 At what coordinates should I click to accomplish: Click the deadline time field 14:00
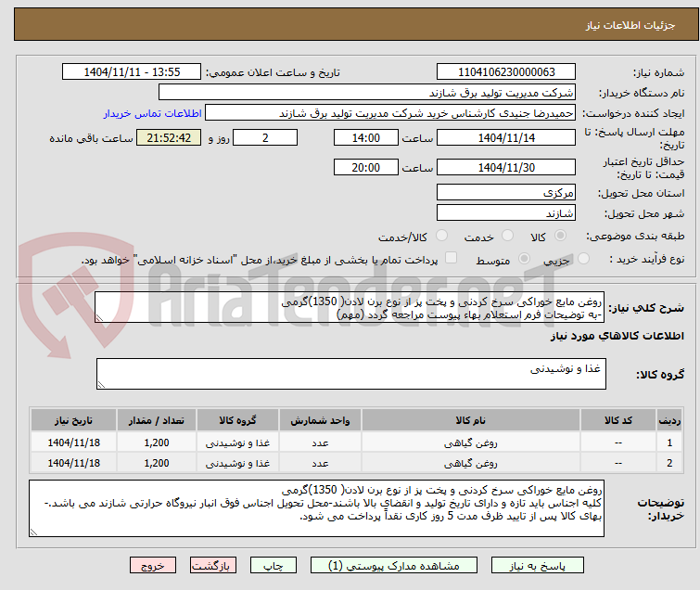(x=365, y=137)
